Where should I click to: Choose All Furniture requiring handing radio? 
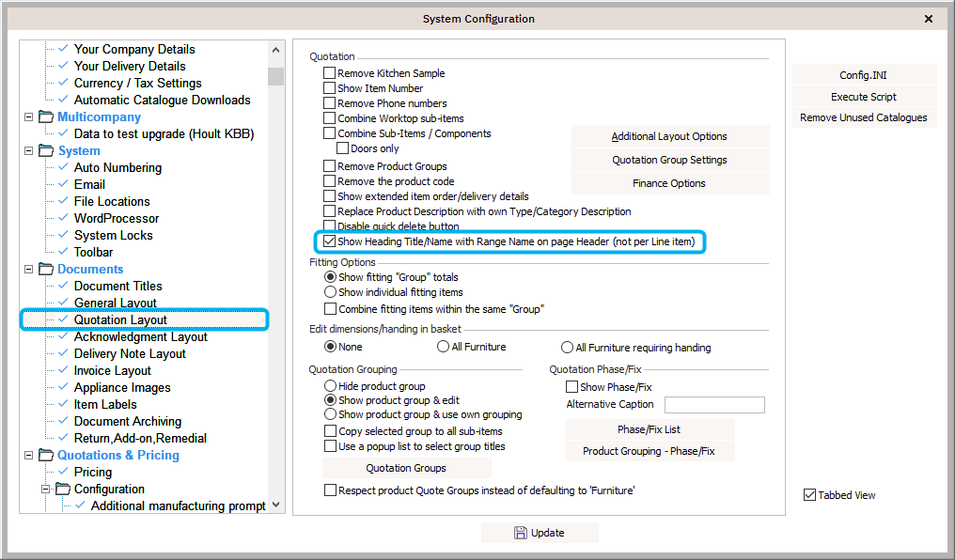[x=567, y=347]
